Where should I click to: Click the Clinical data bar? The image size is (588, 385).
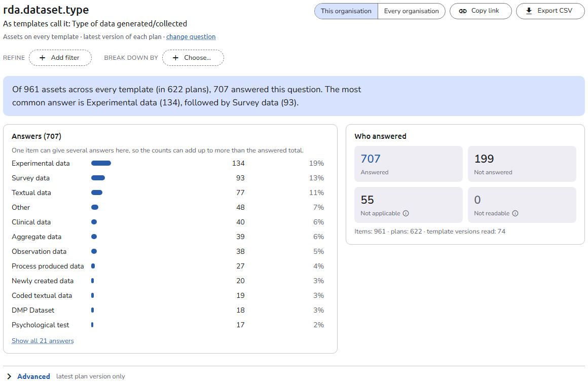point(94,222)
